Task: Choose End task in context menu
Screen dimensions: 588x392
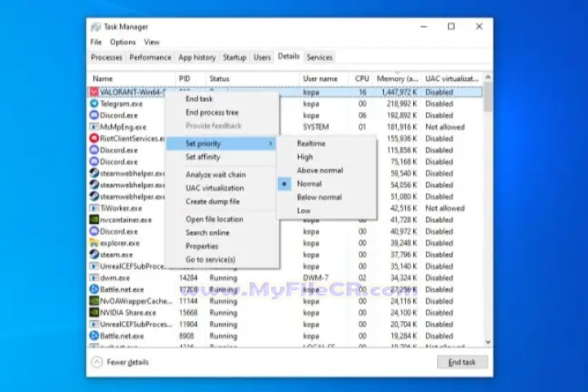Action: tap(222, 99)
